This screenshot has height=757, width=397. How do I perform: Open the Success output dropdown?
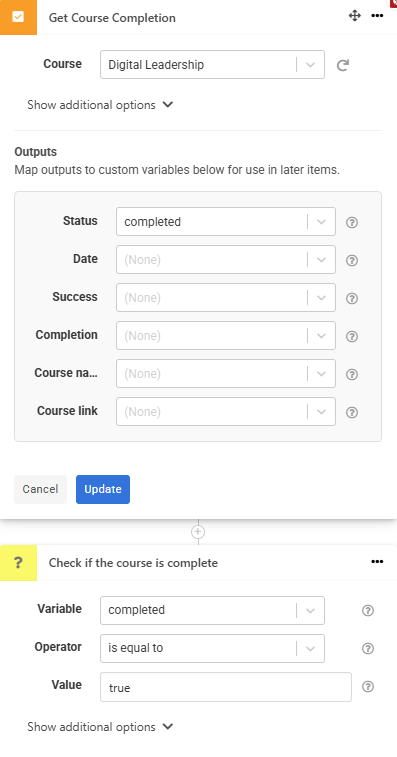(226, 297)
